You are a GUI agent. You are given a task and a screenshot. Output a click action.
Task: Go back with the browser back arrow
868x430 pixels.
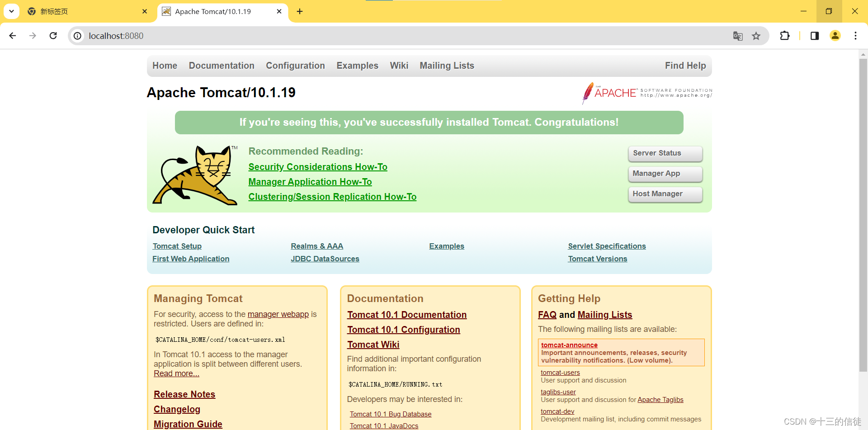pyautogui.click(x=13, y=36)
